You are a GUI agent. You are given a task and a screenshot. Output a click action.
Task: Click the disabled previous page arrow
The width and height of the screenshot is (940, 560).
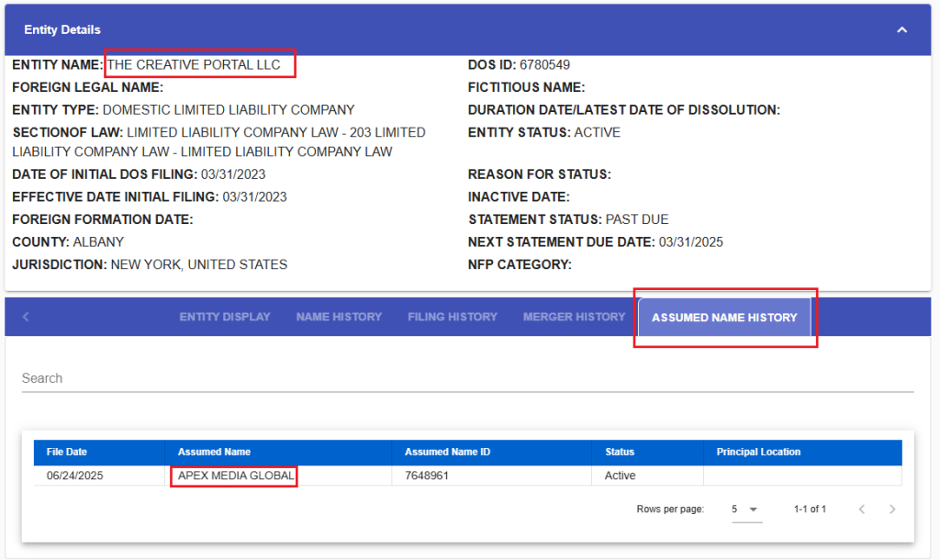click(x=861, y=509)
